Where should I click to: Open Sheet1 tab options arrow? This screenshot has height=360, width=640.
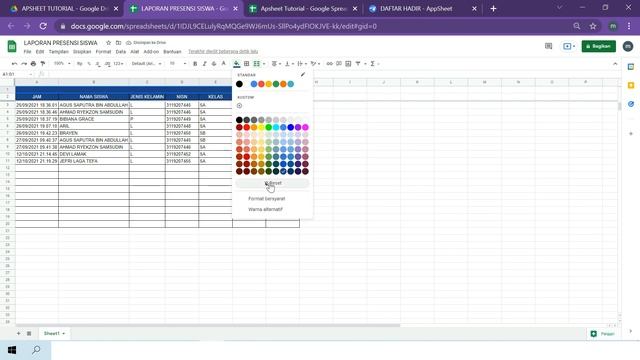(x=64, y=334)
